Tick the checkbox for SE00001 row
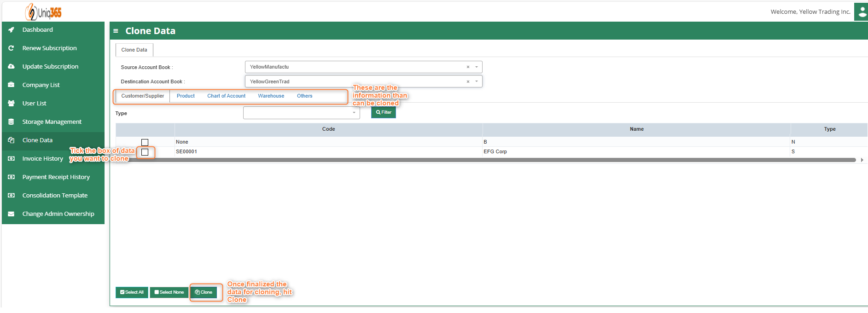The width and height of the screenshot is (868, 313). point(145,152)
